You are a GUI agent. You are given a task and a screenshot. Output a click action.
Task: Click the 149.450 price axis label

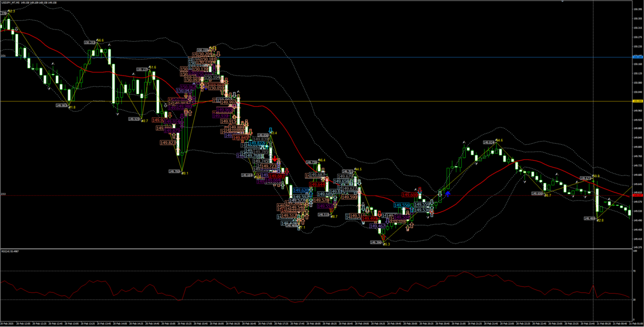tap(638, 229)
